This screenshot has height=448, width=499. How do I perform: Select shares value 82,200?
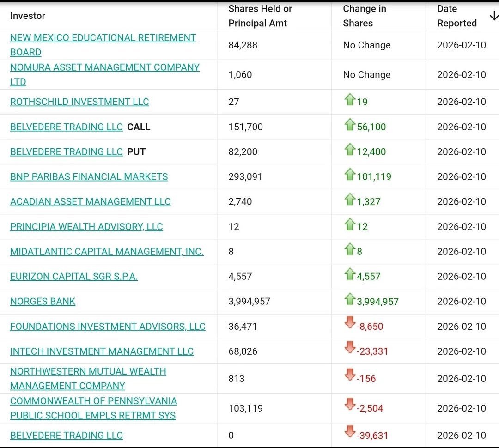tap(243, 152)
